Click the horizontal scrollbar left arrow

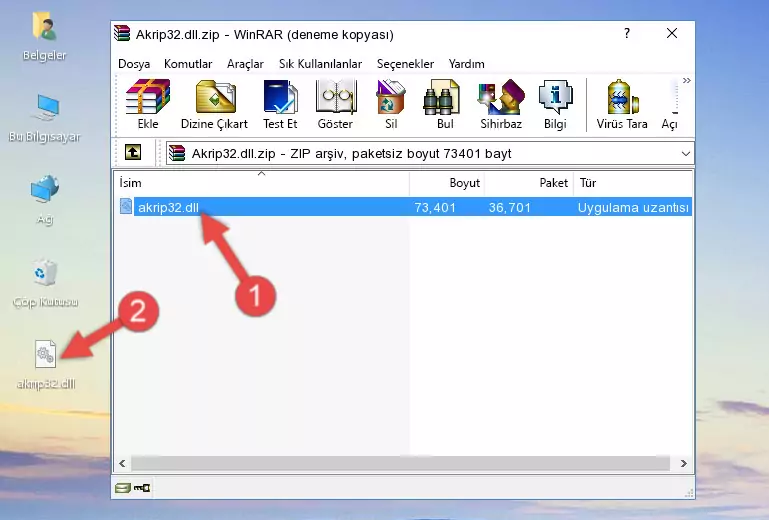pyautogui.click(x=122, y=463)
